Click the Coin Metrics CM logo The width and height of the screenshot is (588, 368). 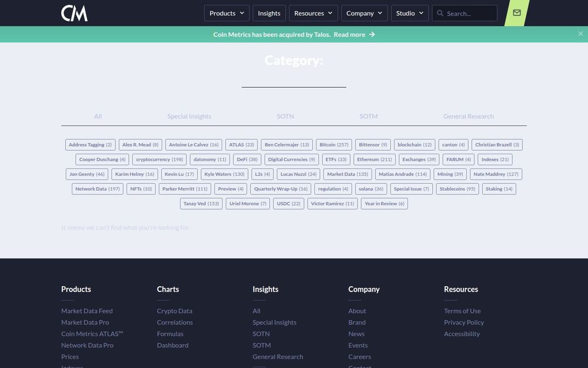(x=74, y=13)
